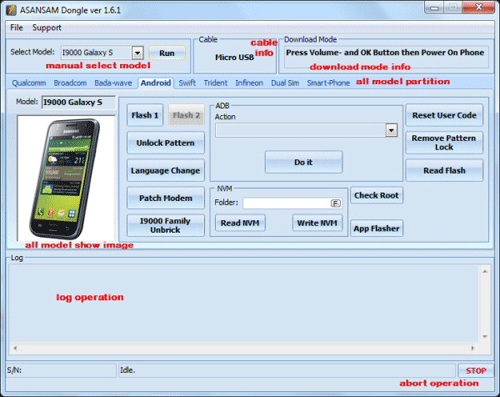This screenshot has width=500, height=397.
Task: Click the I9000 Galaxy S phone image
Action: tap(66, 178)
